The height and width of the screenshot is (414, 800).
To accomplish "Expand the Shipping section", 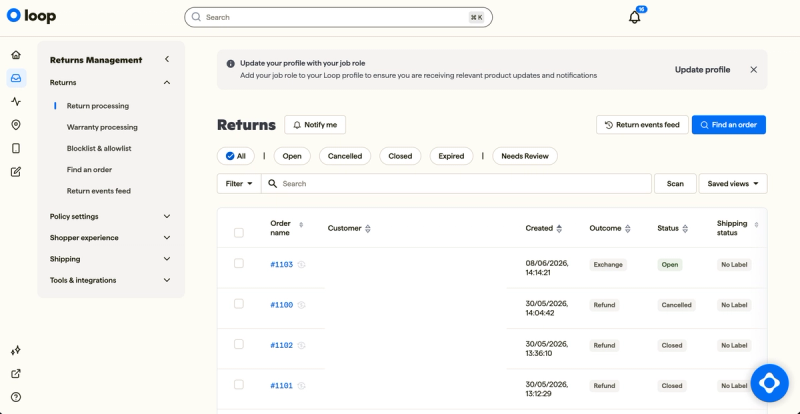I will click(167, 259).
